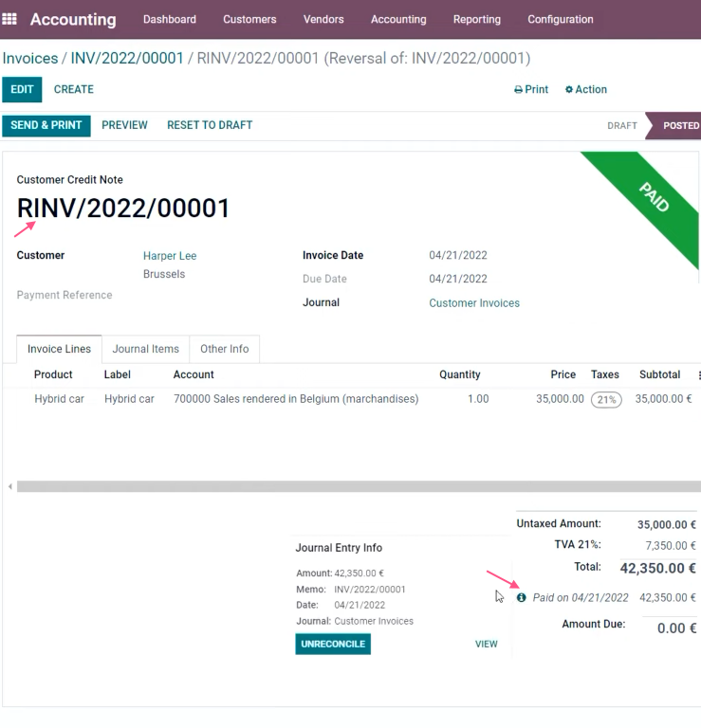Click the Hybrid car product cell

[59, 399]
